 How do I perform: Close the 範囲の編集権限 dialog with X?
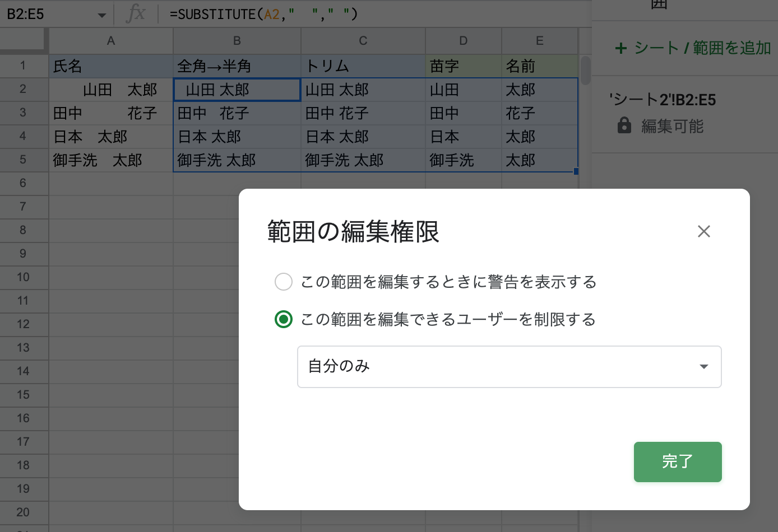tap(703, 231)
